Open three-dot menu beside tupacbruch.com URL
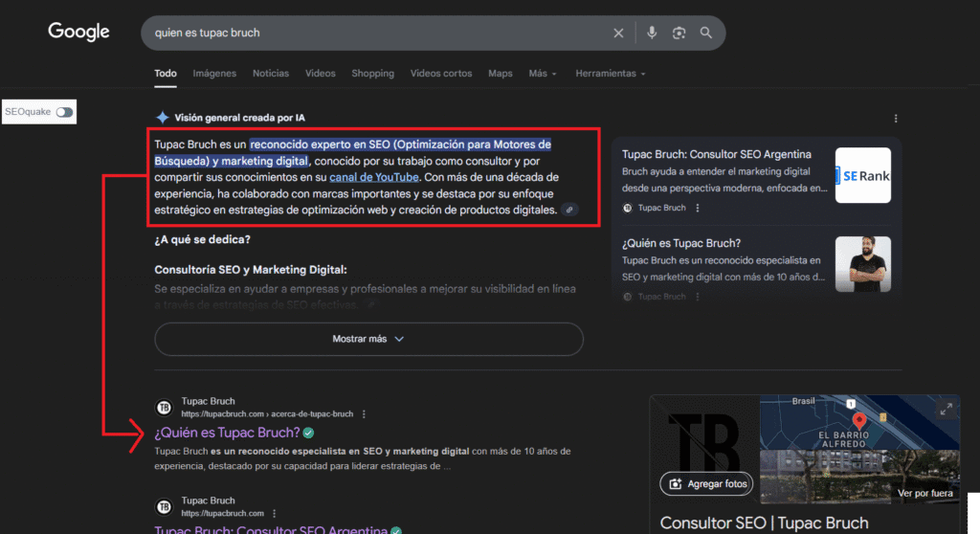 click(x=275, y=513)
